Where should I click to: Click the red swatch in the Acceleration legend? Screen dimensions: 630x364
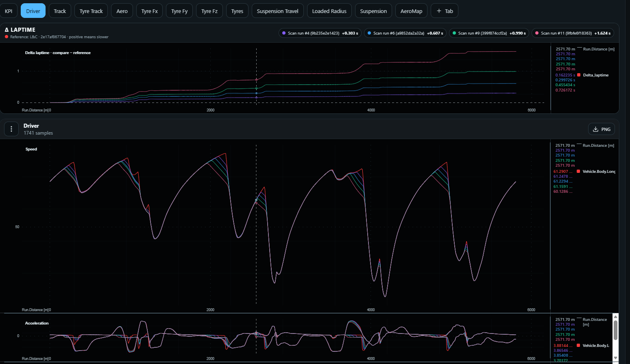(x=578, y=345)
